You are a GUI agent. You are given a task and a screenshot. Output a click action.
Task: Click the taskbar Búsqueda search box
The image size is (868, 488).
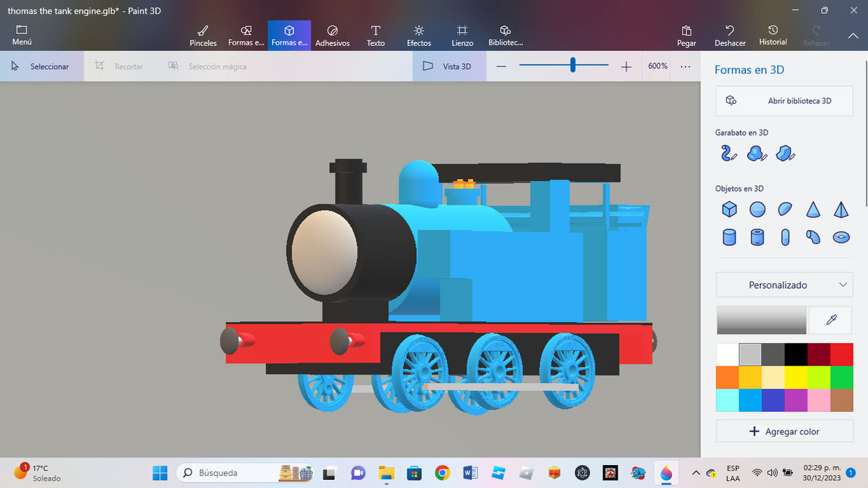click(x=246, y=472)
